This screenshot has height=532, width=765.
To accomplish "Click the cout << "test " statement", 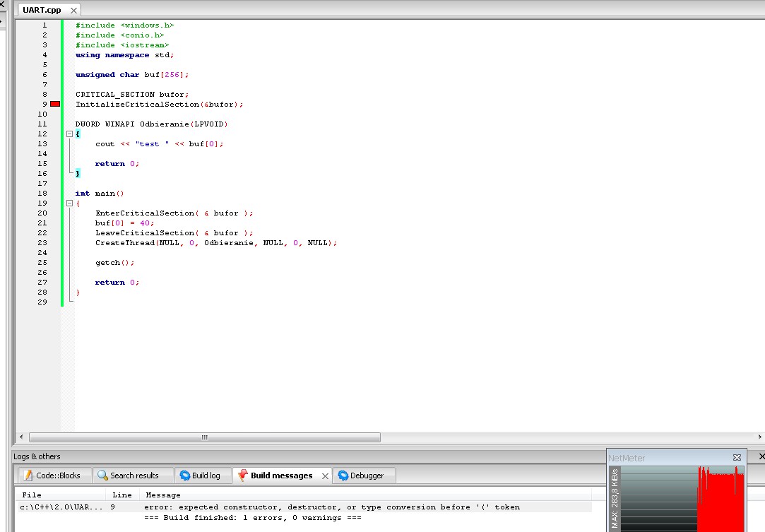I will (x=159, y=144).
